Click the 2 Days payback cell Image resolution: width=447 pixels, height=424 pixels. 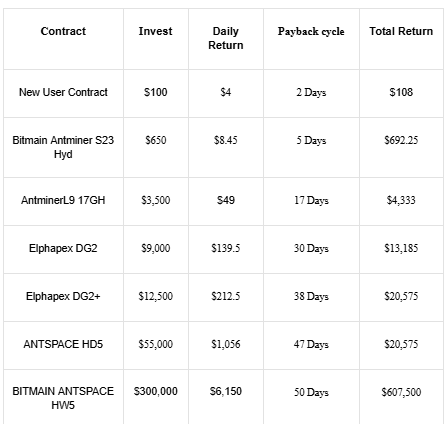[311, 92]
